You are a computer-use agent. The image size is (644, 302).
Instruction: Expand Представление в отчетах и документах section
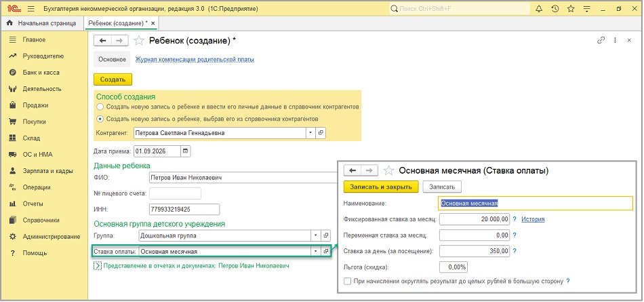(98, 266)
